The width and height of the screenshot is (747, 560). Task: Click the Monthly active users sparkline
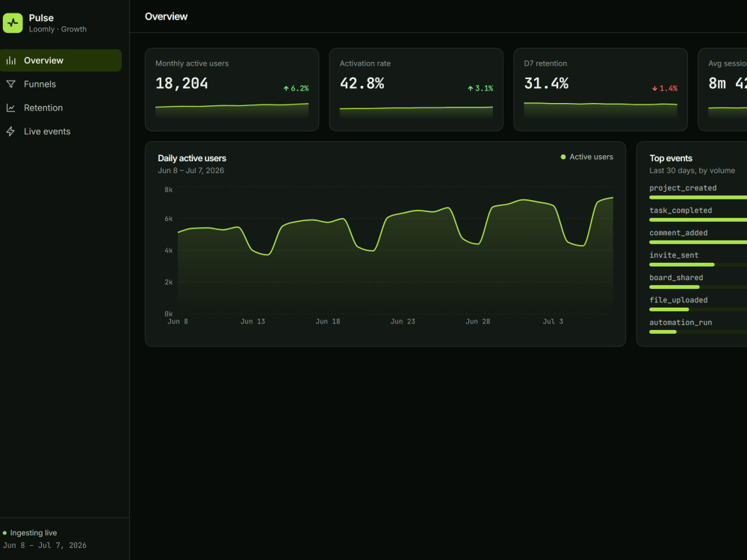tap(232, 110)
